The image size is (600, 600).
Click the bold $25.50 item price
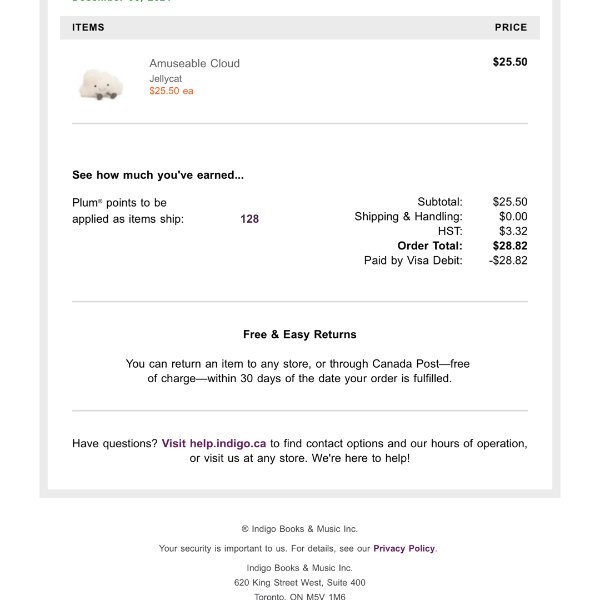coord(510,62)
